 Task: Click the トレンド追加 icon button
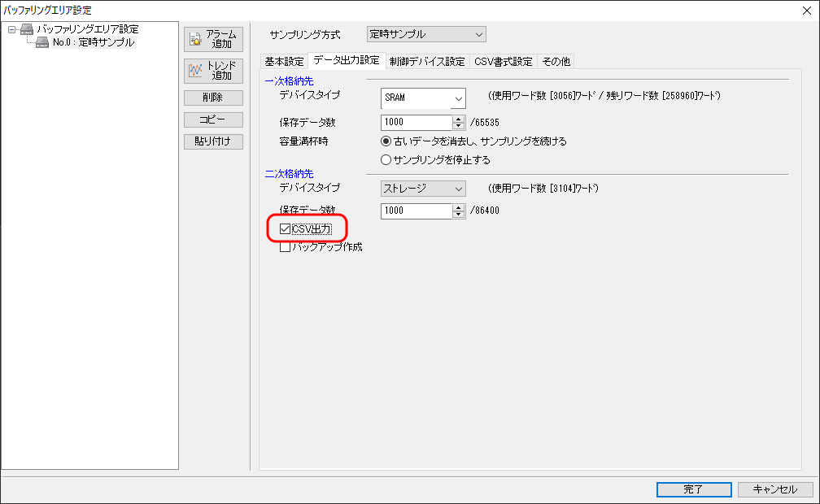point(213,71)
